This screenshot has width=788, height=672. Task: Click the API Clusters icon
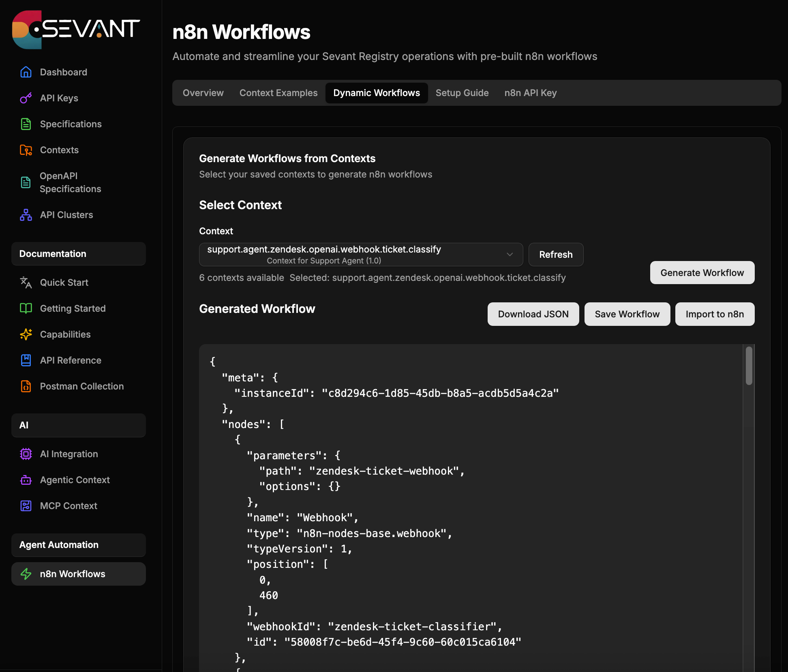26,215
